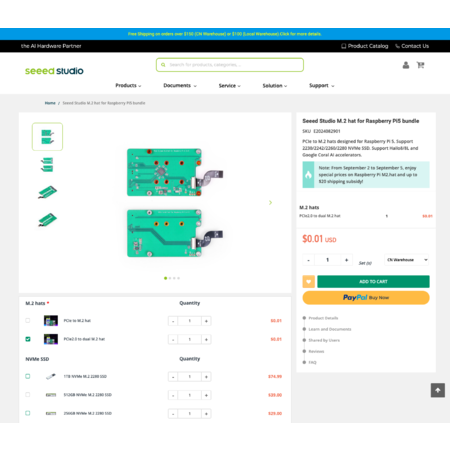This screenshot has height=450, width=450.
Task: Click PCIe to M.2 hat product image
Action: tap(51, 321)
